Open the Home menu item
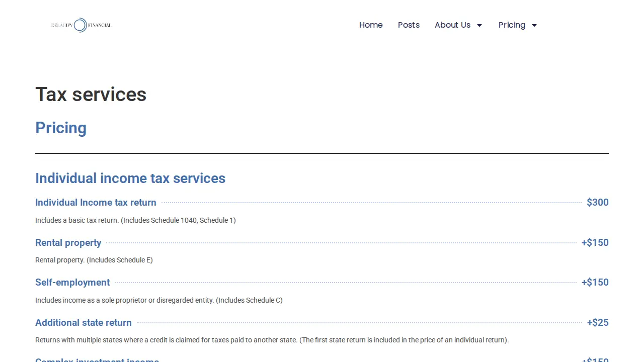 (371, 25)
